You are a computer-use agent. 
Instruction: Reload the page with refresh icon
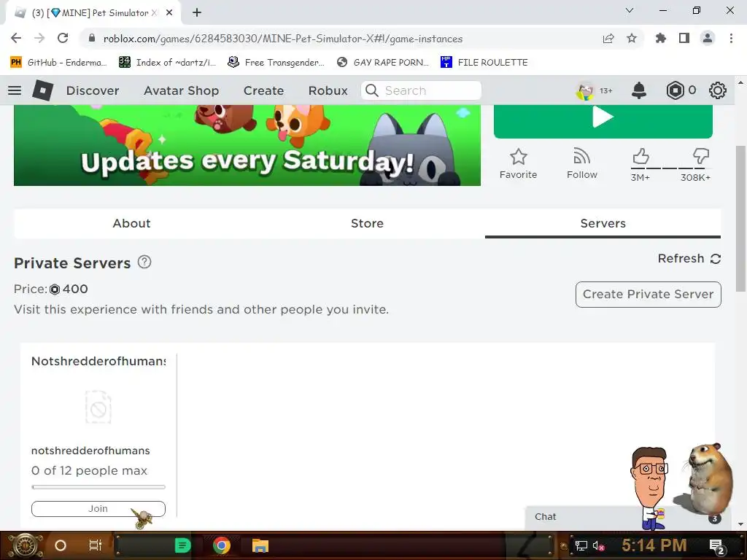tap(63, 38)
